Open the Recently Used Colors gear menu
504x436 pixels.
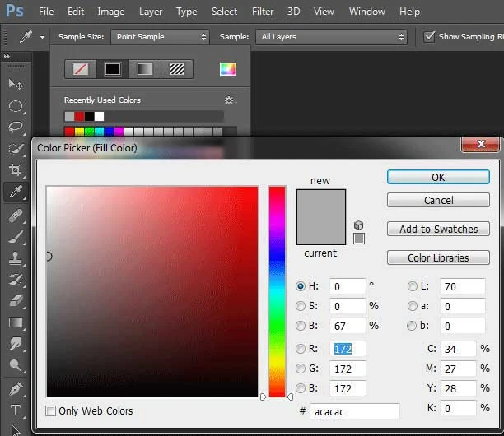(230, 100)
